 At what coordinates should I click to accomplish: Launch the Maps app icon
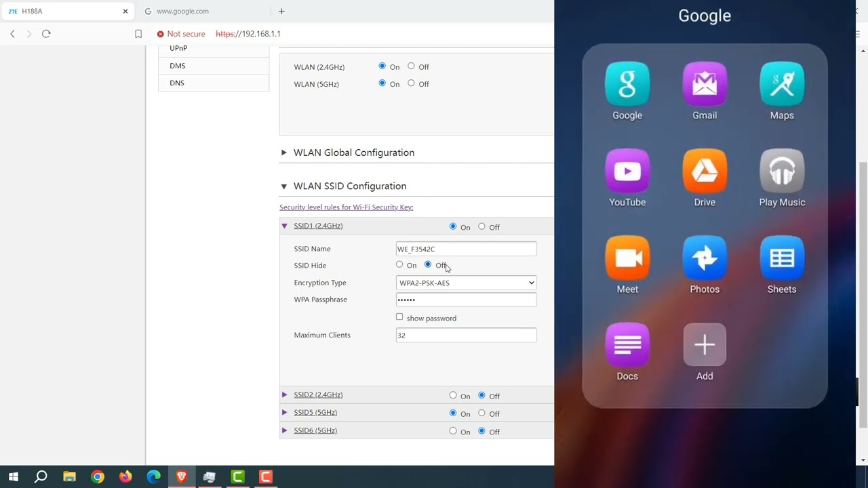pyautogui.click(x=782, y=84)
